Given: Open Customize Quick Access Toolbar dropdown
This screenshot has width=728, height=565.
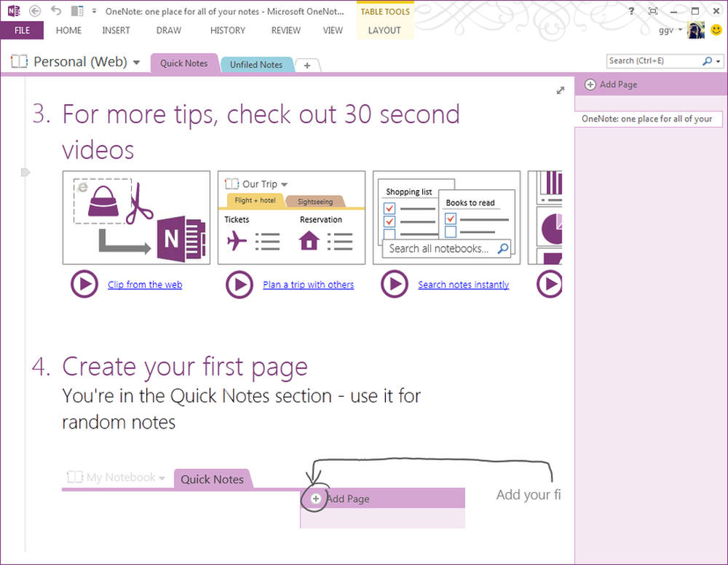Looking at the screenshot, I should point(94,11).
